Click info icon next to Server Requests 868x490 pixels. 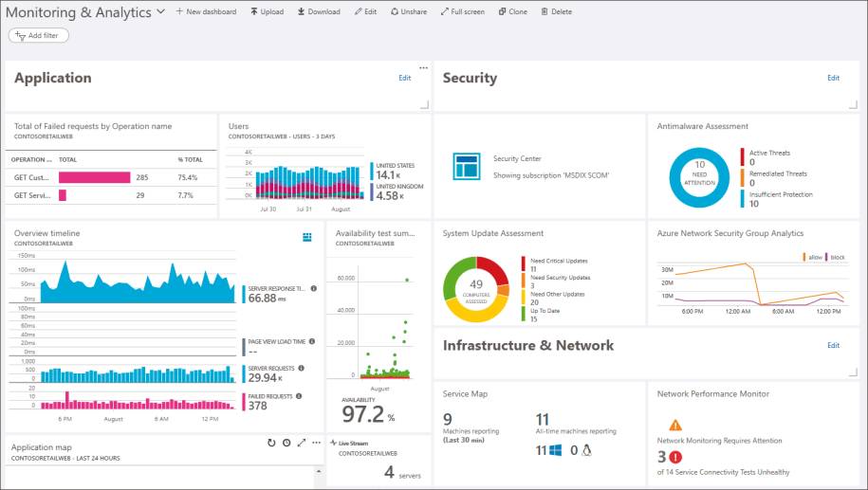pos(301,369)
